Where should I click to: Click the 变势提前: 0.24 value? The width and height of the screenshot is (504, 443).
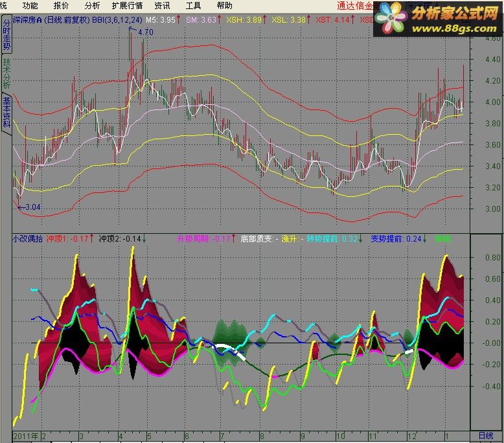coord(396,239)
